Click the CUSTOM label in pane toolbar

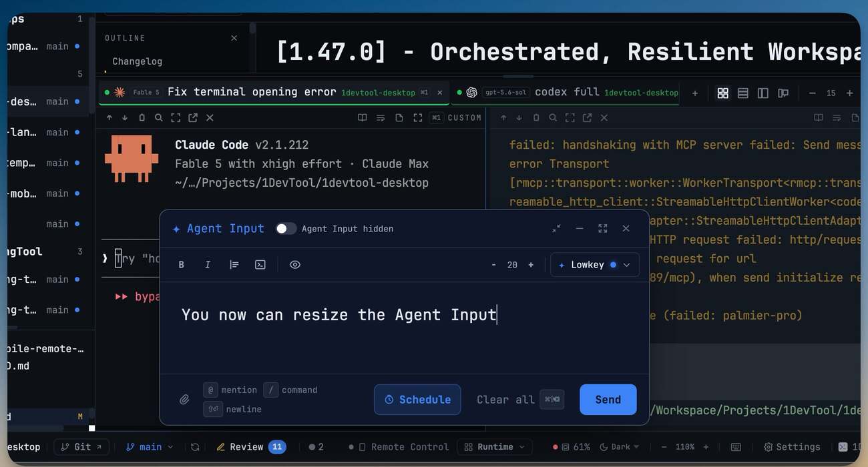[x=465, y=117]
